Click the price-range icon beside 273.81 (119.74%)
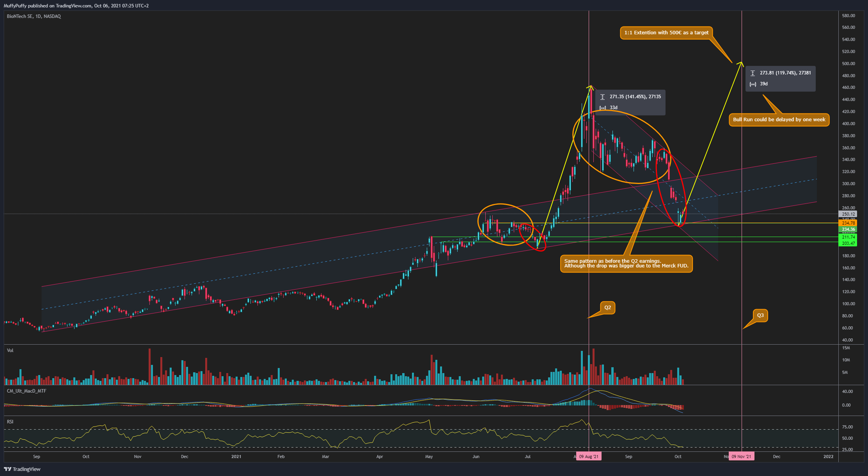868x476 pixels. (753, 73)
